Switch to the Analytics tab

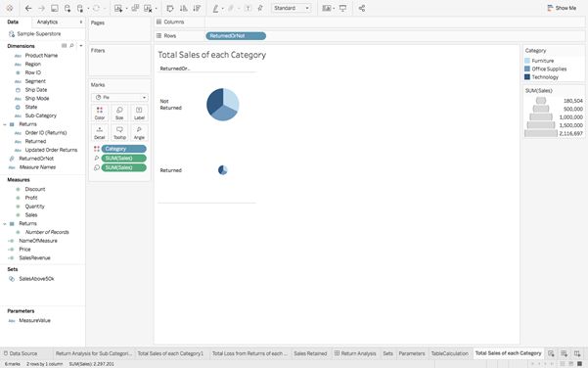tap(47, 23)
